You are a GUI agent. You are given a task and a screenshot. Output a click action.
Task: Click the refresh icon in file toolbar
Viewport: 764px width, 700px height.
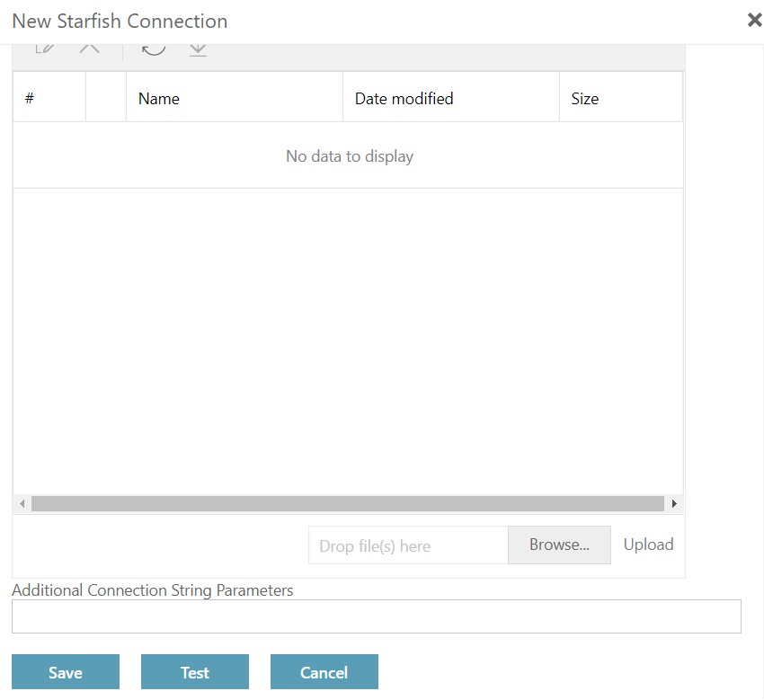(154, 49)
